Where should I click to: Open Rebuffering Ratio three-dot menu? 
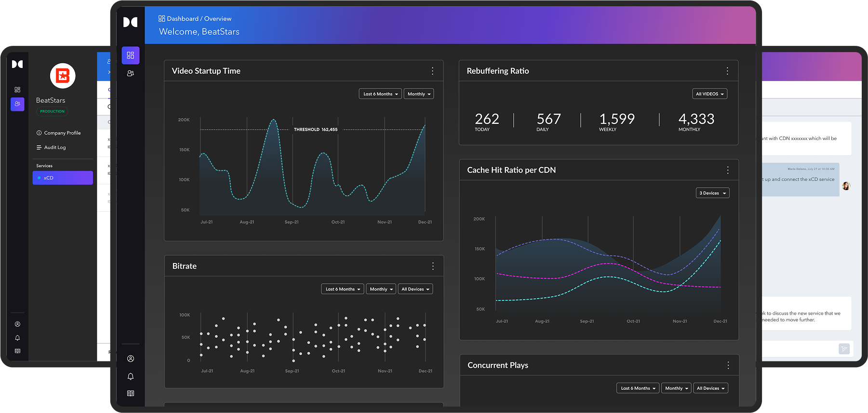[727, 71]
